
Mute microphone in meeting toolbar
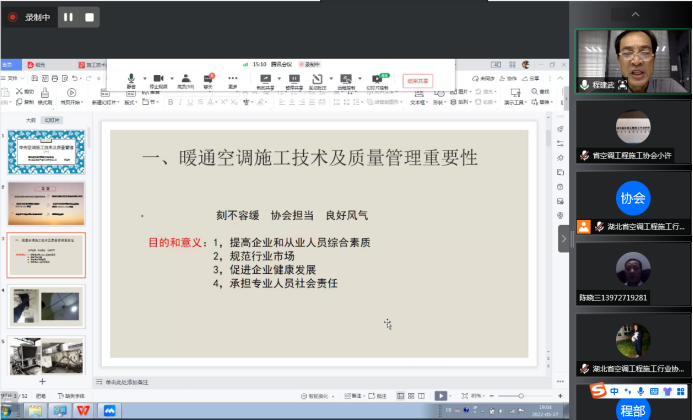[x=131, y=81]
